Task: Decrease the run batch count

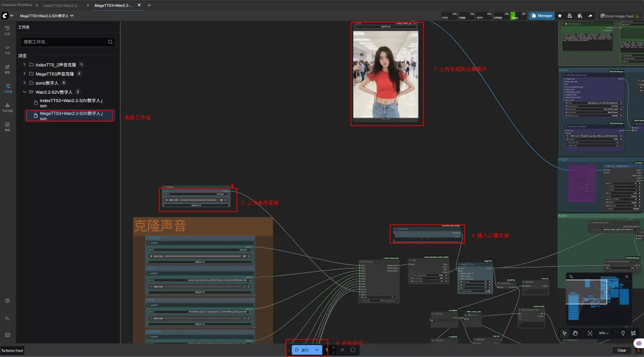Action: tap(333, 352)
